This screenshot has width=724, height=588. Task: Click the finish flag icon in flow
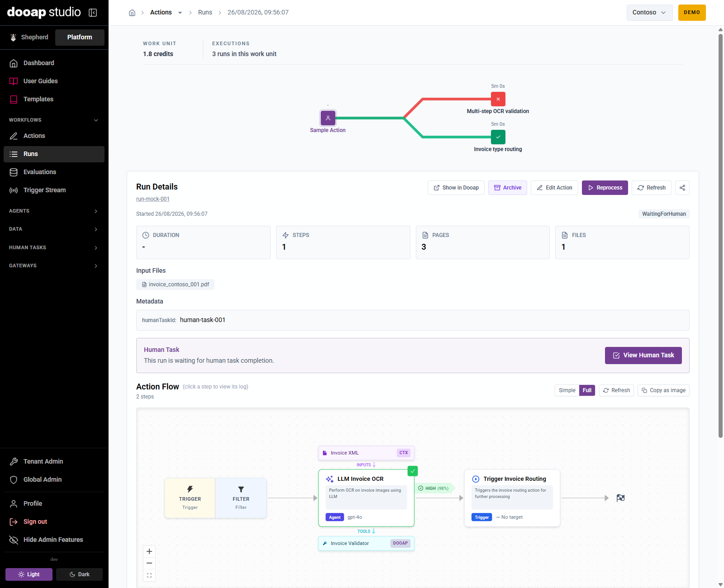(x=620, y=498)
